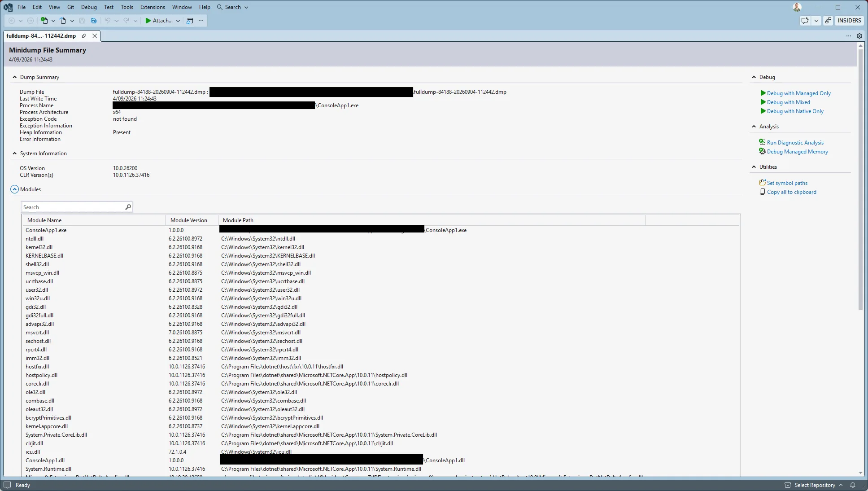Open the user account avatar

coord(797,7)
